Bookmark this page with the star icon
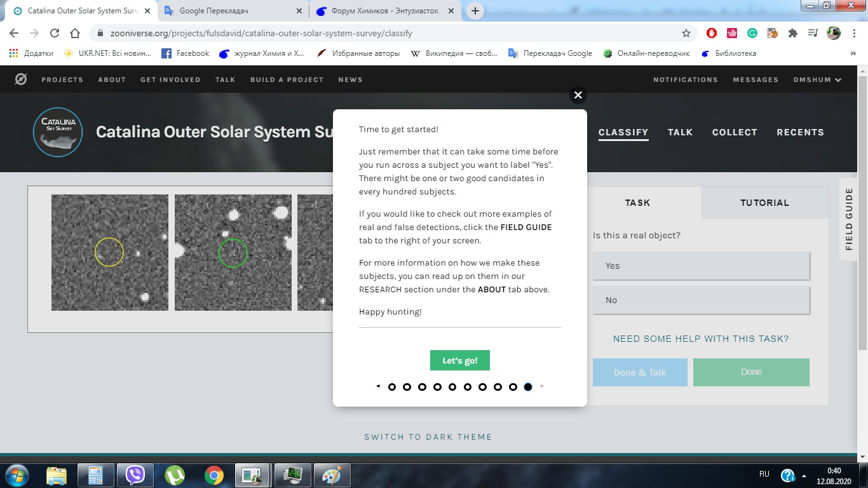Image resolution: width=868 pixels, height=488 pixels. (686, 33)
